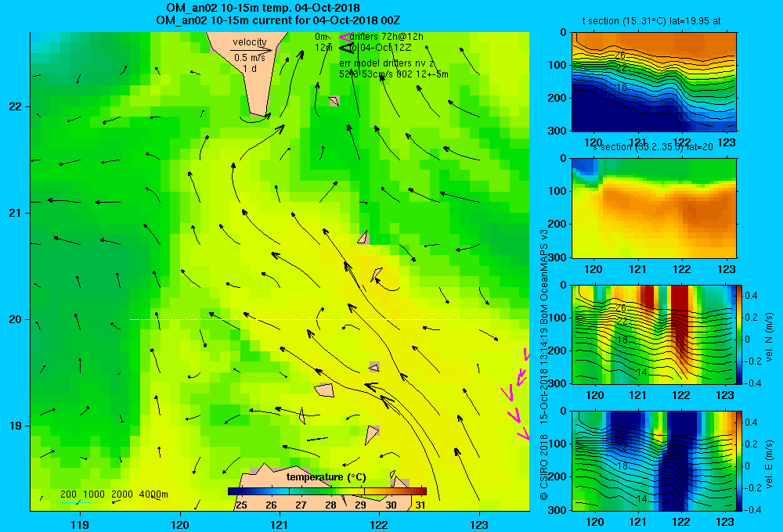Click the vertical "© CSIRO 2018 BoM OceanMAPS v3" credit text
This screenshot has height=532, width=783.
click(544, 365)
